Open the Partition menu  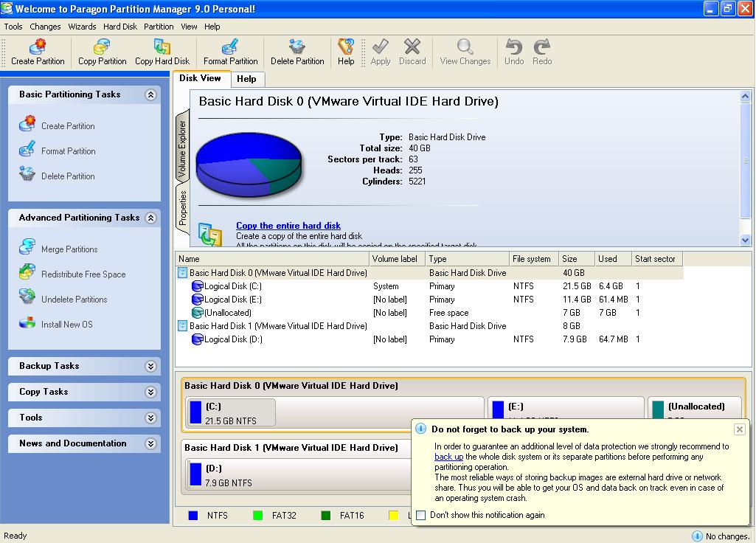pyautogui.click(x=159, y=27)
